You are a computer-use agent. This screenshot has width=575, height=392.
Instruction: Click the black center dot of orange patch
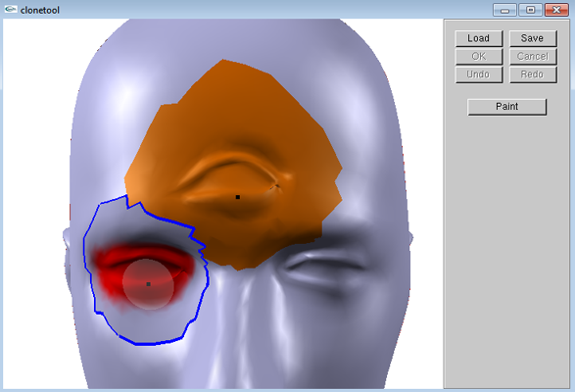coord(238,197)
